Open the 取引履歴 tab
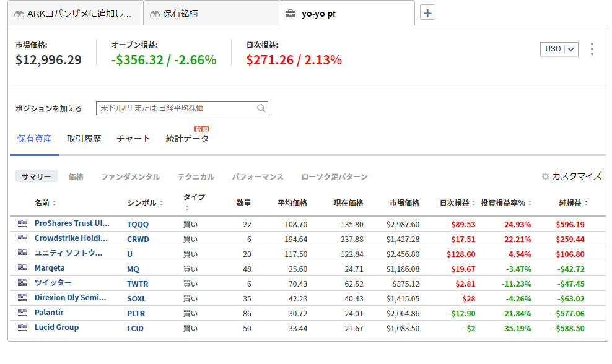 coord(84,139)
